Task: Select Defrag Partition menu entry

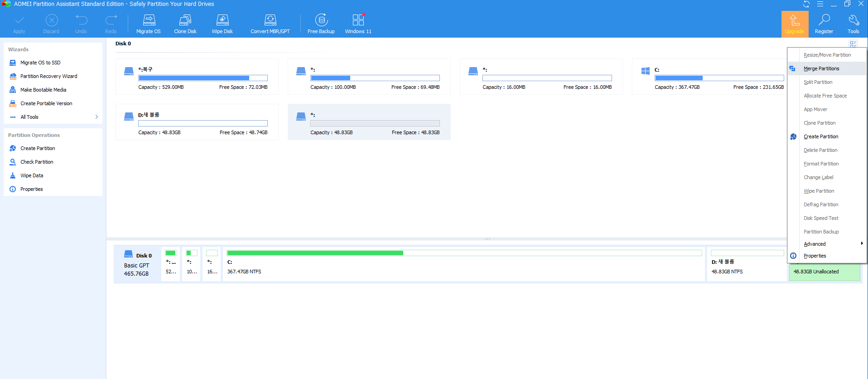Action: (x=827, y=204)
